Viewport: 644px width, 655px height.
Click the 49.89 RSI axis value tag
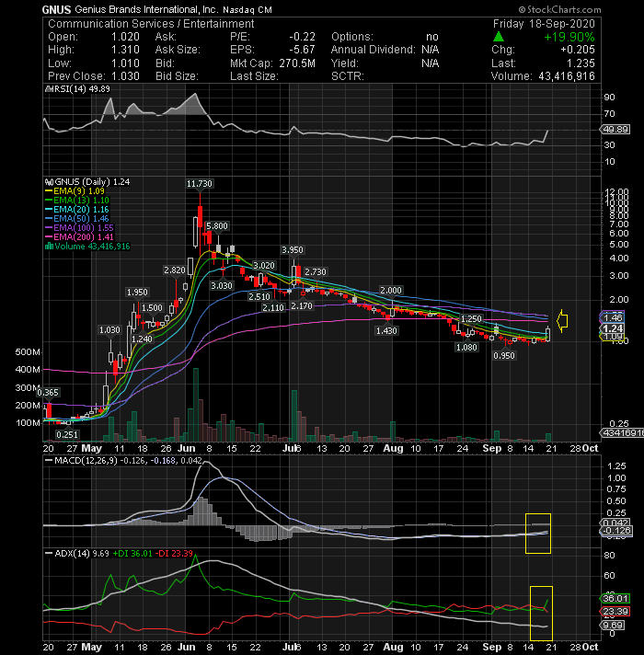pos(615,130)
